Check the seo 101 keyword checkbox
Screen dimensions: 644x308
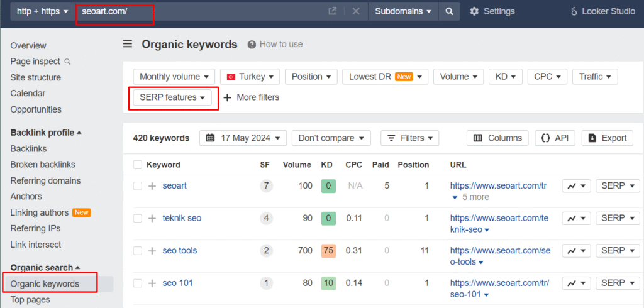137,283
